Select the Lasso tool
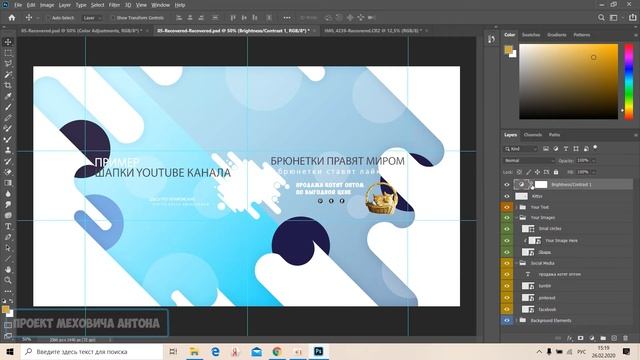The width and height of the screenshot is (640, 360). pos(8,64)
